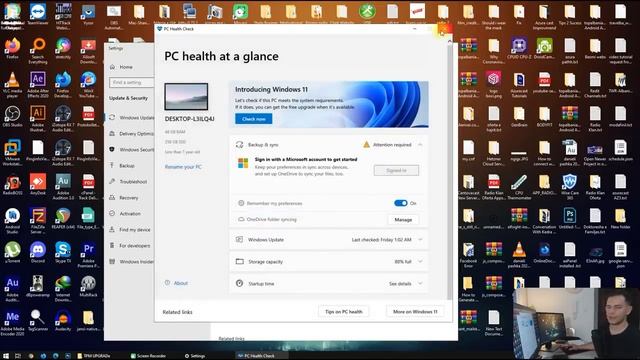640x360 pixels.
Task: Select Windows Security in Settings sidebar
Action: point(136,150)
